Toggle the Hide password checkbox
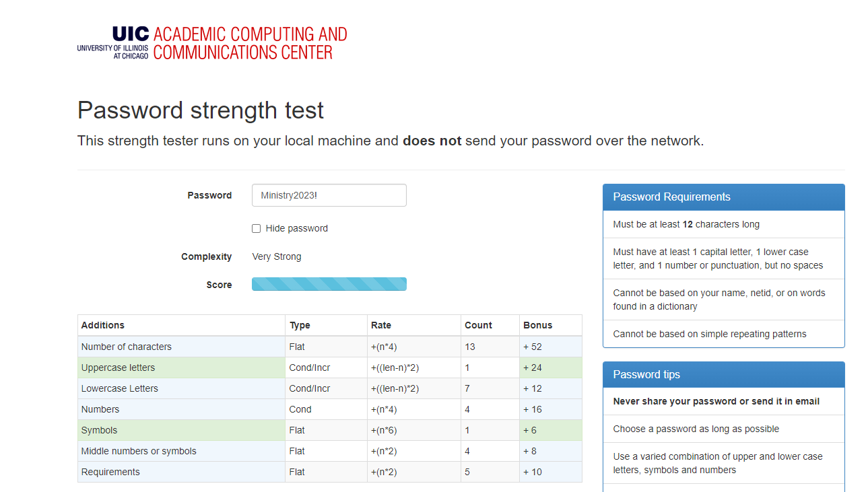The image size is (868, 492). 256,228
